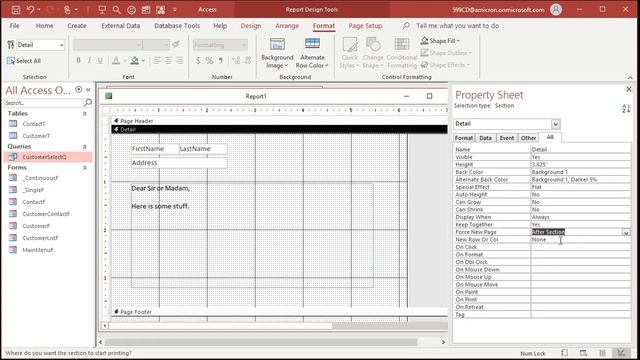Screen dimensions: 640x360
Task: Collapse the ribbon with the chevron arrow
Action: [630, 78]
